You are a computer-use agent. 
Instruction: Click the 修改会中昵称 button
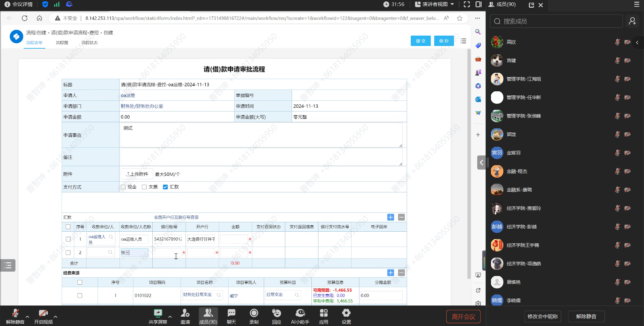542,316
